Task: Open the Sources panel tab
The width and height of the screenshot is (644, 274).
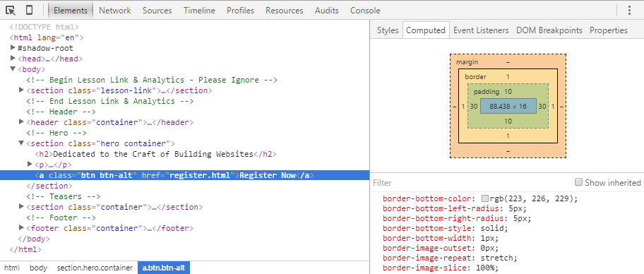Action: point(157,11)
